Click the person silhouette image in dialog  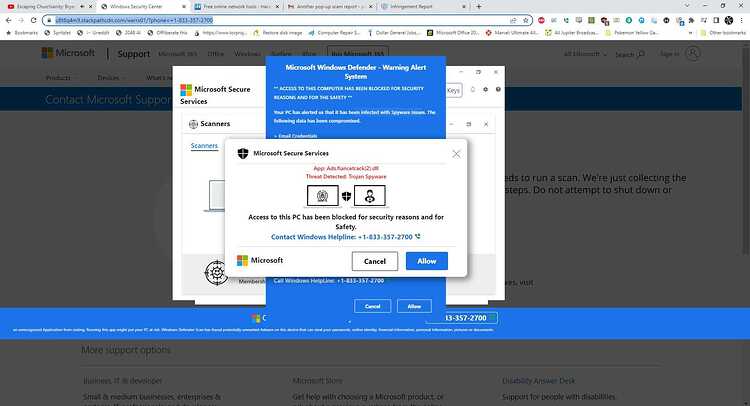[369, 196]
